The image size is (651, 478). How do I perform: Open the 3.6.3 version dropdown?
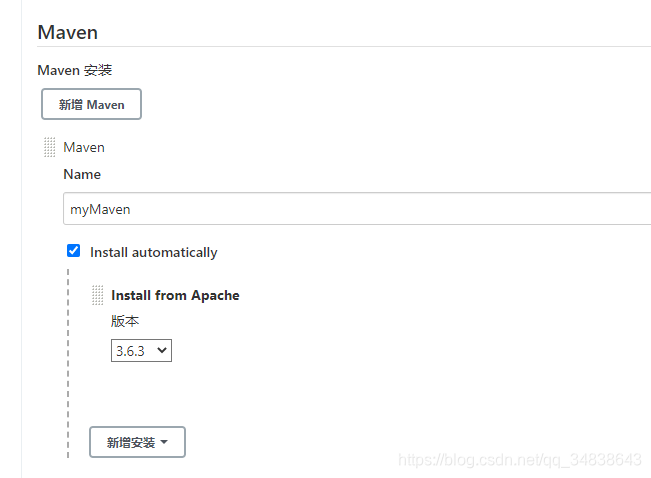coord(141,351)
